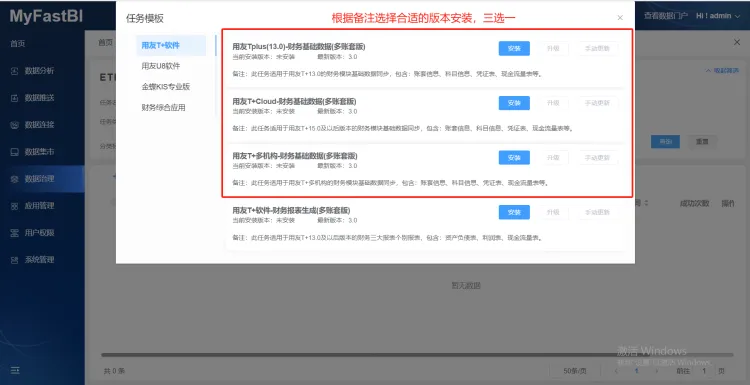Viewport: 750px width, 385px height.
Task: Open the 查看数据门户 link in header
Action: (665, 16)
